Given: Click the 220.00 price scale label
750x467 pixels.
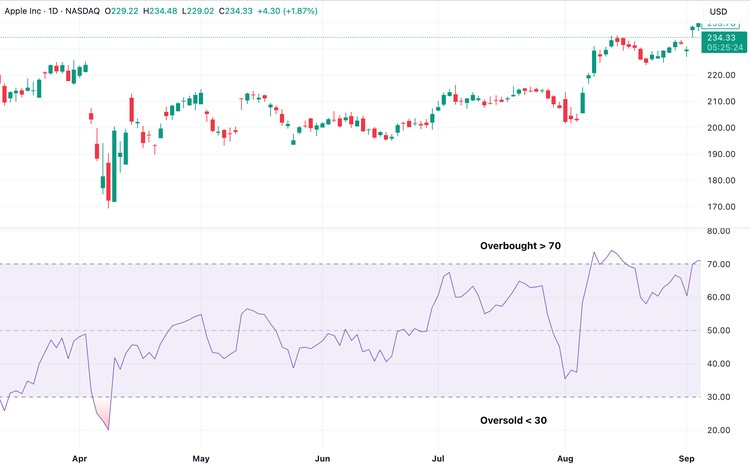Looking at the screenshot, I should 721,75.
